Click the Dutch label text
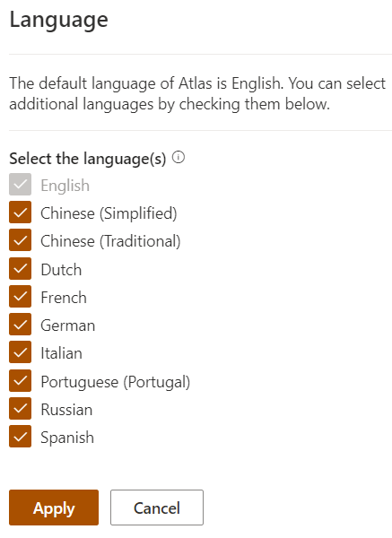Screen dimensions: 392x538 pyautogui.click(x=61, y=270)
